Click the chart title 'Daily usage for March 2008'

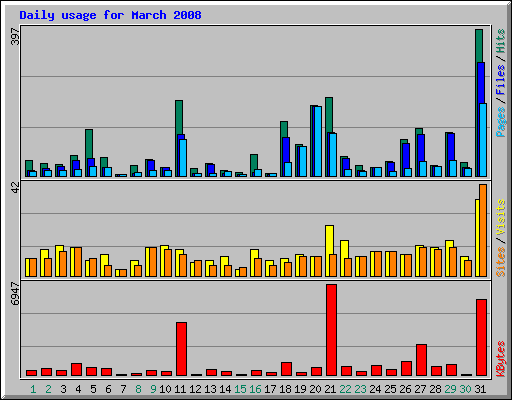pyautogui.click(x=110, y=15)
